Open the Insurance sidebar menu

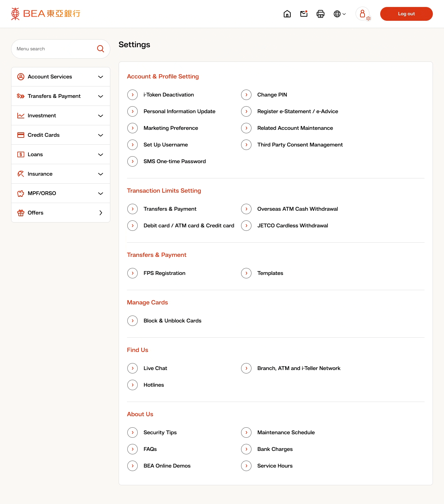(x=61, y=174)
